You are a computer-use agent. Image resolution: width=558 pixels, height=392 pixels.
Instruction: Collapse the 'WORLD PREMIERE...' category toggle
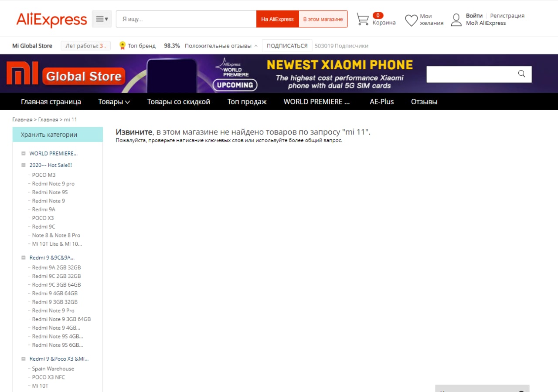click(24, 153)
